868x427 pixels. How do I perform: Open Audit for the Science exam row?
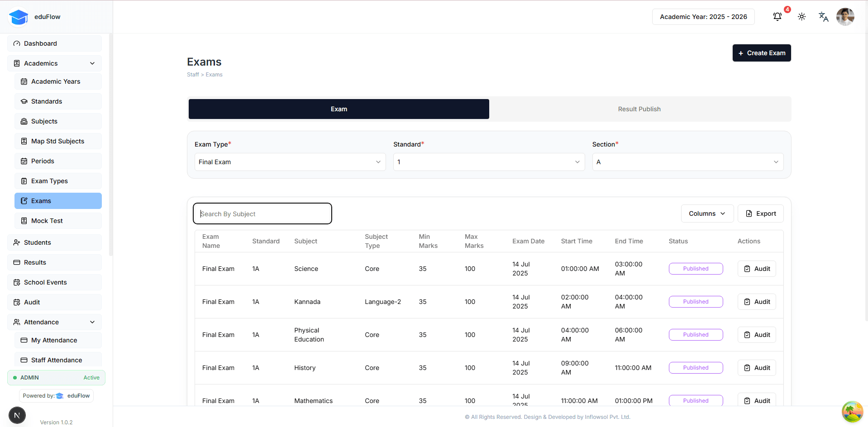(x=757, y=269)
